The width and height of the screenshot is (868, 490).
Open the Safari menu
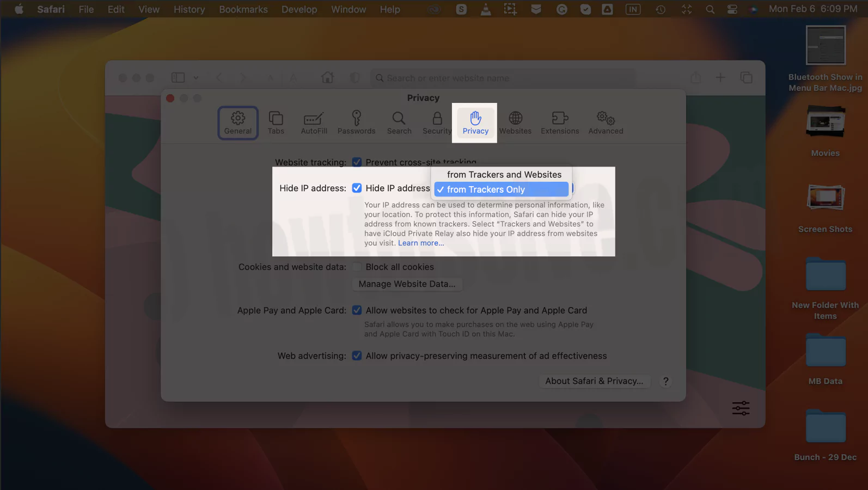pos(51,9)
